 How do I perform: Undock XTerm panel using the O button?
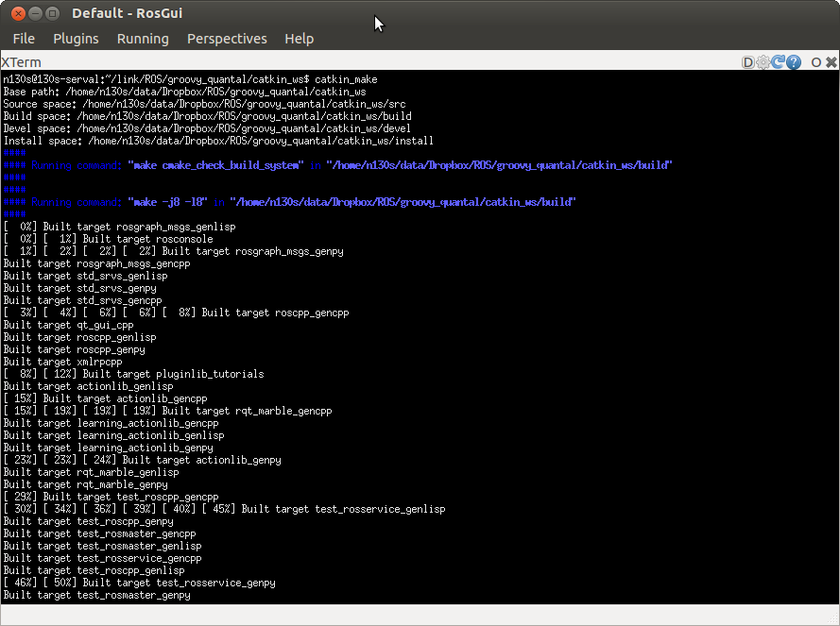[x=815, y=62]
